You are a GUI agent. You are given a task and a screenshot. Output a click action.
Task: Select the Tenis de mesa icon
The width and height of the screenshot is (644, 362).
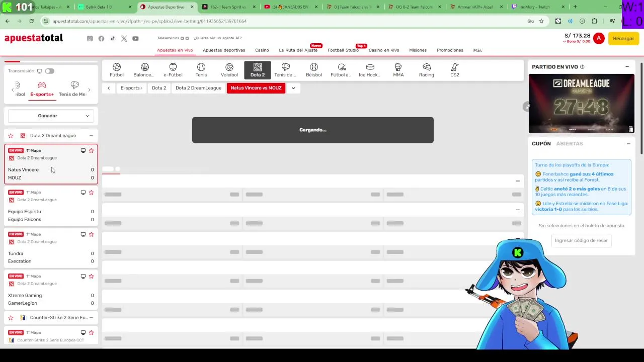286,70
